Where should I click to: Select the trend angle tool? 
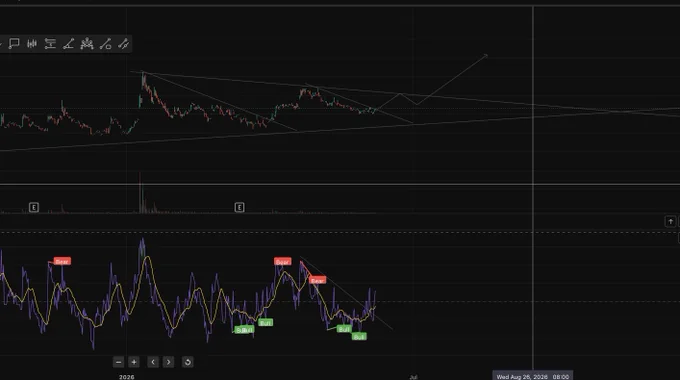[x=69, y=43]
